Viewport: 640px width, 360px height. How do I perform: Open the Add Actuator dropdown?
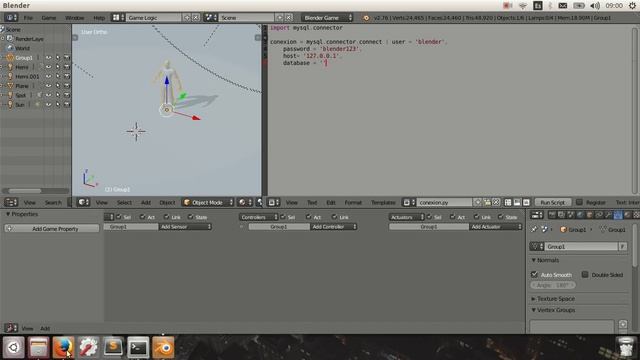496,227
